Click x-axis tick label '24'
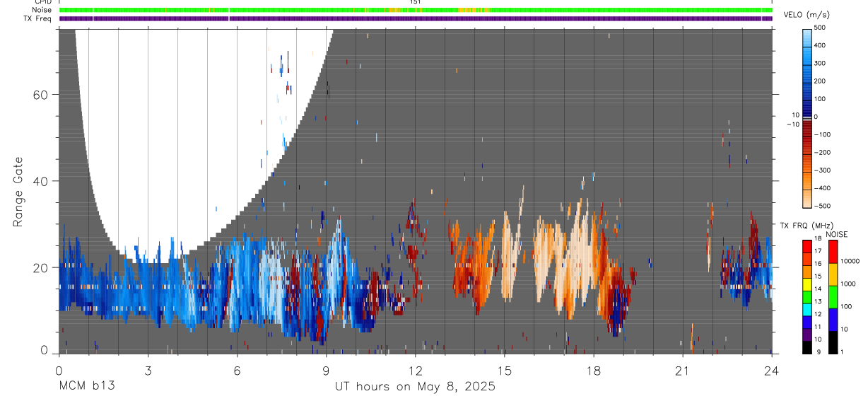Viewport: 868px width, 401px height. pos(771,371)
